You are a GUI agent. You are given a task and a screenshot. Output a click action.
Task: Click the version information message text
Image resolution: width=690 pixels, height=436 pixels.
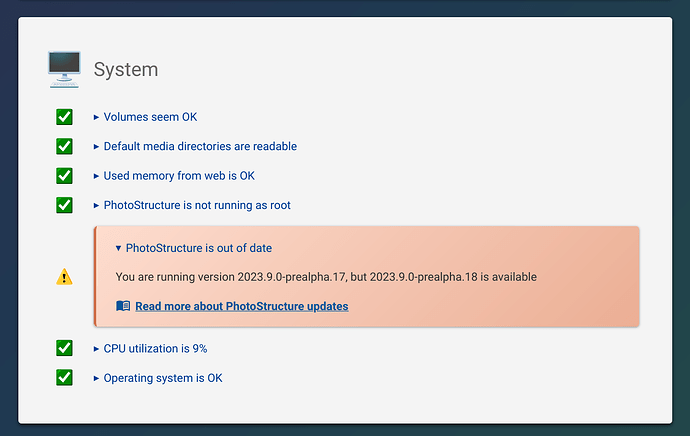coord(326,277)
